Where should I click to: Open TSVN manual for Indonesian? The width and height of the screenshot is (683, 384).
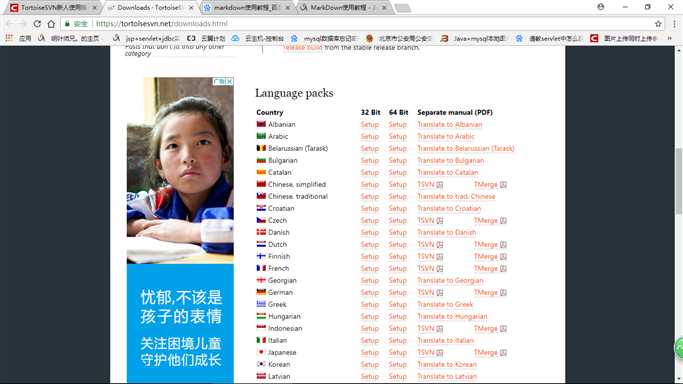(x=426, y=329)
